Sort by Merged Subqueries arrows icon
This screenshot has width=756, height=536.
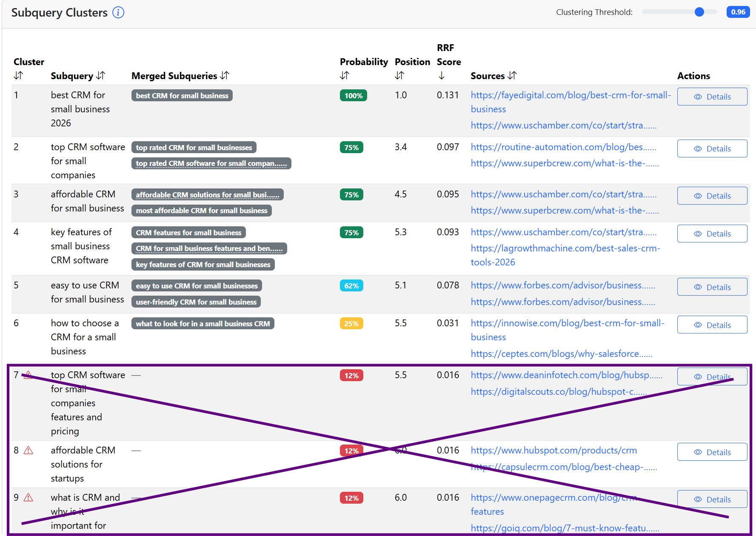click(x=225, y=76)
